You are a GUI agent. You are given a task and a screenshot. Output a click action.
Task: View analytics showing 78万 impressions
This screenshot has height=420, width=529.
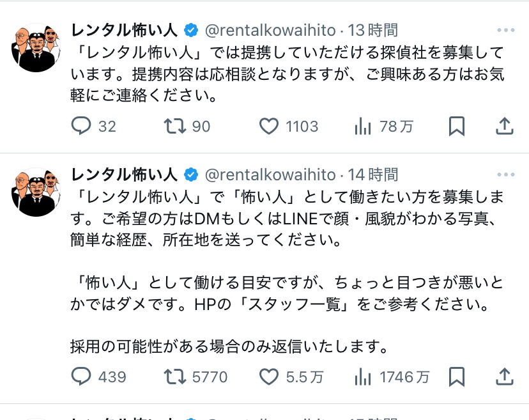click(363, 127)
